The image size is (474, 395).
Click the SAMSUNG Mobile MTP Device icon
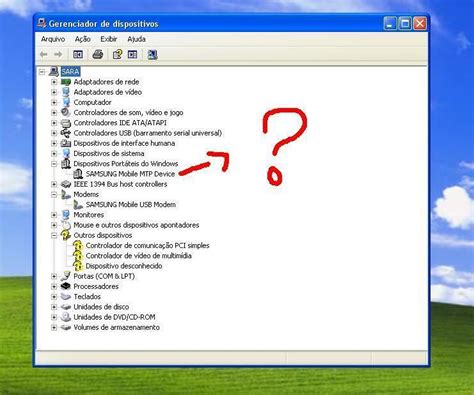(x=78, y=174)
